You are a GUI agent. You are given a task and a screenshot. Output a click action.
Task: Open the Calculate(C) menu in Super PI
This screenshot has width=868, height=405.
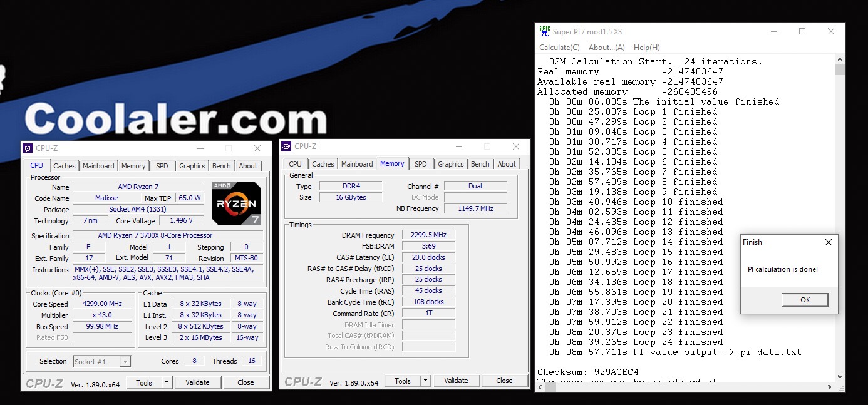[559, 48]
